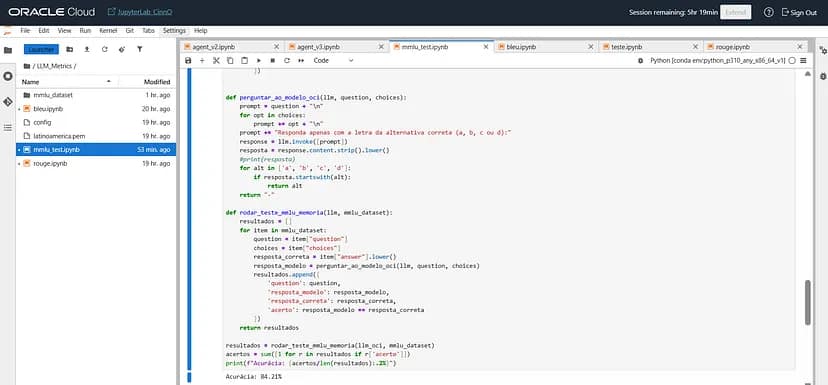Open the Git menu
828x385 pixels.
coord(129,31)
